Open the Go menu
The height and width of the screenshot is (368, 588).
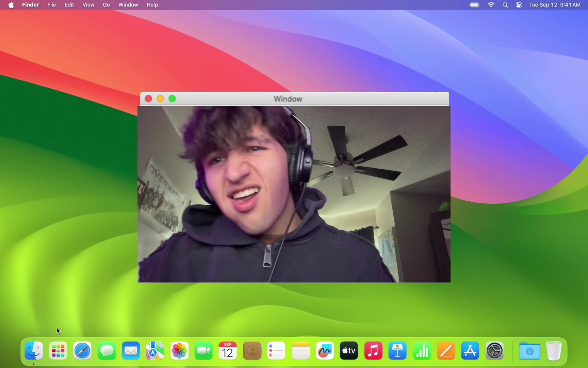click(x=107, y=5)
